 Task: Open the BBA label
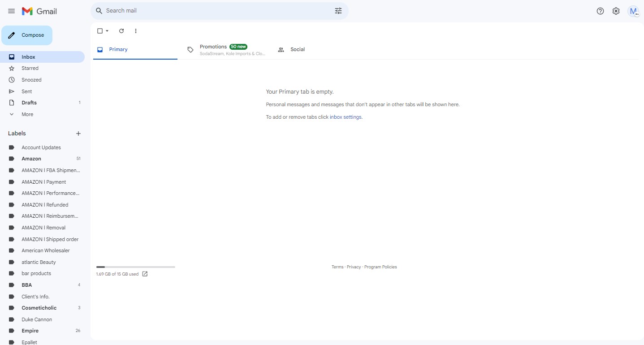tap(42, 285)
